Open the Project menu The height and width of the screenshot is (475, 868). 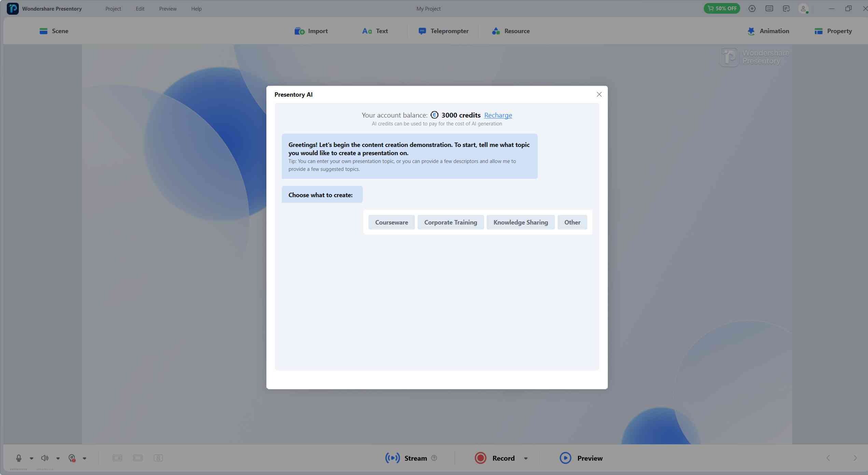[x=113, y=9]
